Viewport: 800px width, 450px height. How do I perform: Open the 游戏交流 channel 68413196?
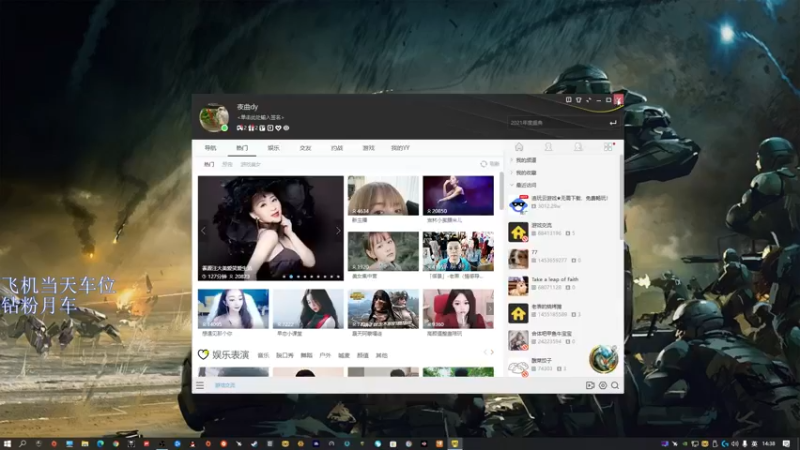point(563,232)
